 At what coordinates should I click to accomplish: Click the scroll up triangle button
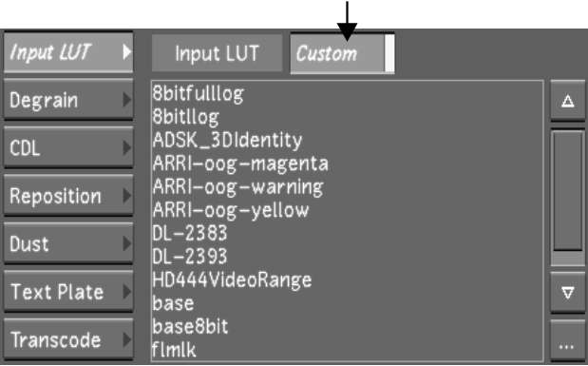tap(567, 101)
